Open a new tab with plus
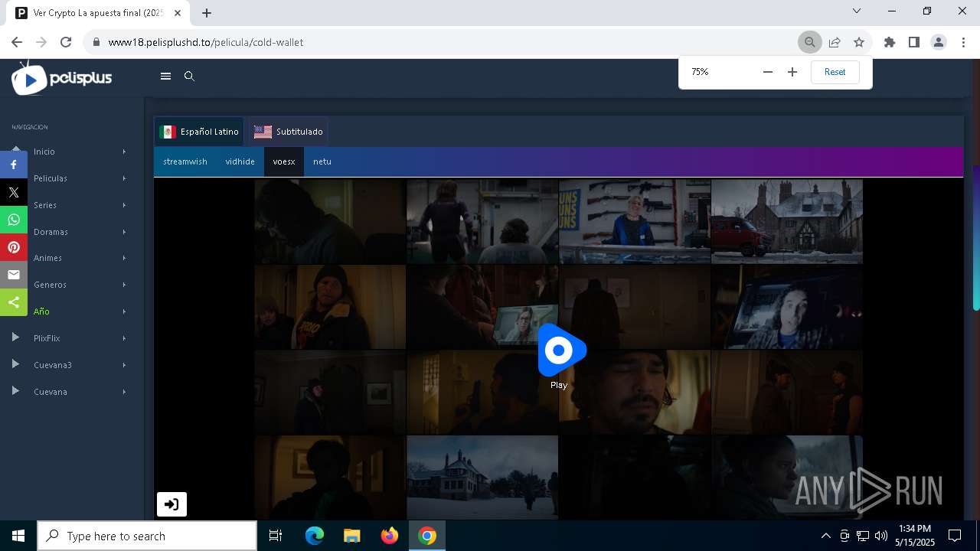Viewport: 980px width, 551px height. click(x=206, y=12)
